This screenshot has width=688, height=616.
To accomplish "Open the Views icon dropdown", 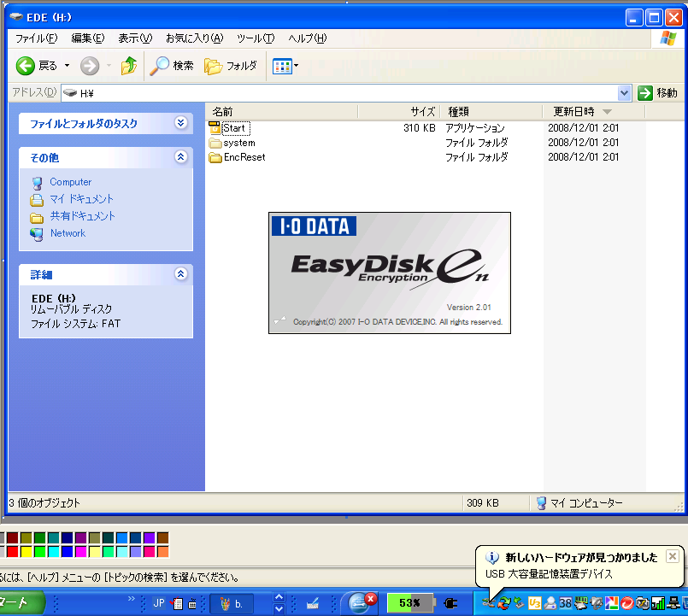I will [285, 66].
